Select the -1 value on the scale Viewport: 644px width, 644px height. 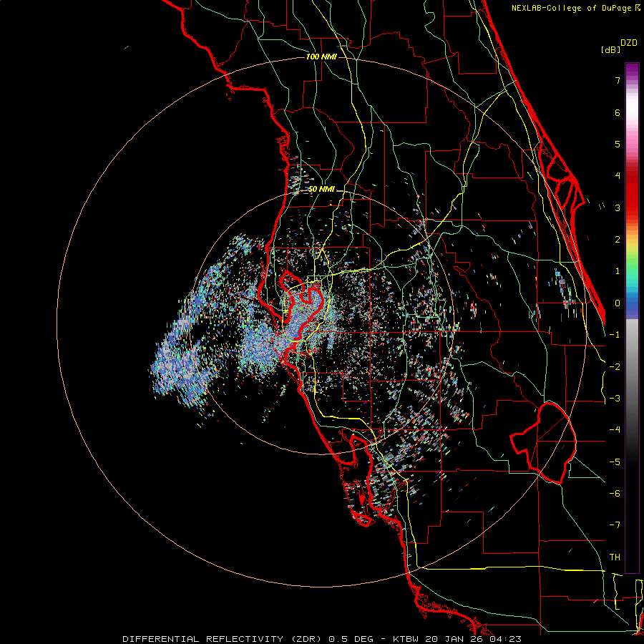[x=615, y=335]
